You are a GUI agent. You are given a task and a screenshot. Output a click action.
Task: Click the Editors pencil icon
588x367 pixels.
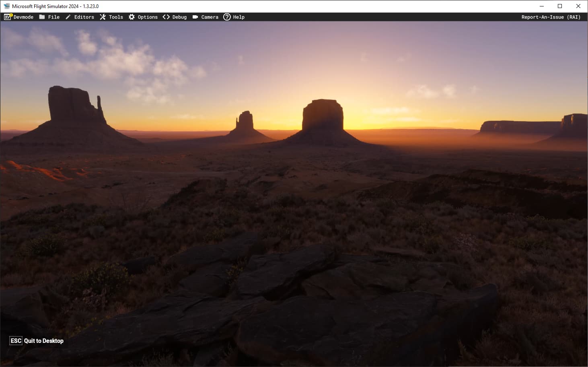(x=68, y=17)
